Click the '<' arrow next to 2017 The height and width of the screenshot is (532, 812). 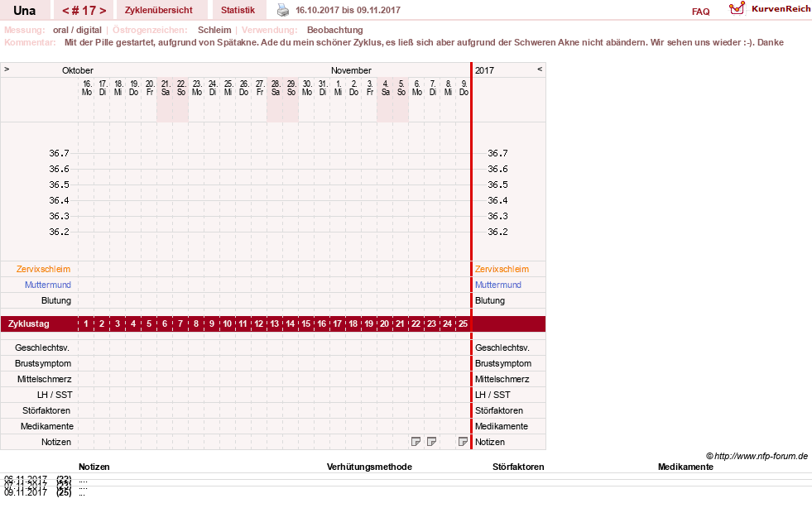pos(540,69)
